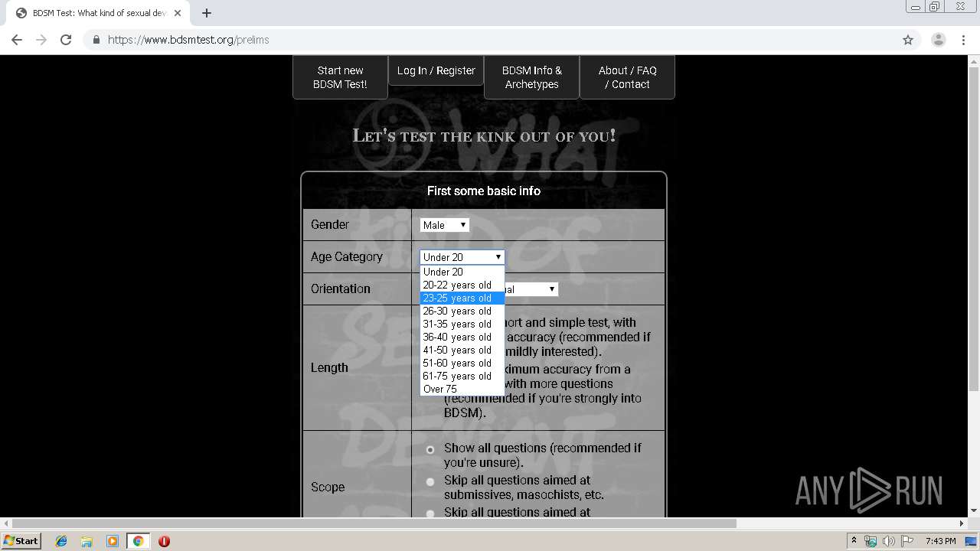
Task: Open the red Opera icon in the taskbar
Action: [164, 541]
